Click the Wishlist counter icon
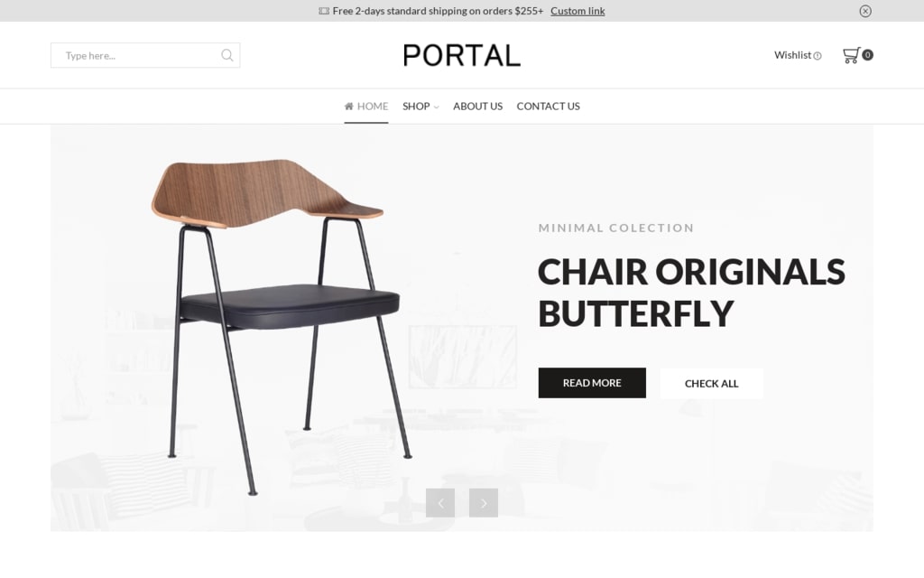Viewport: 924px width, 578px height. coord(818,56)
